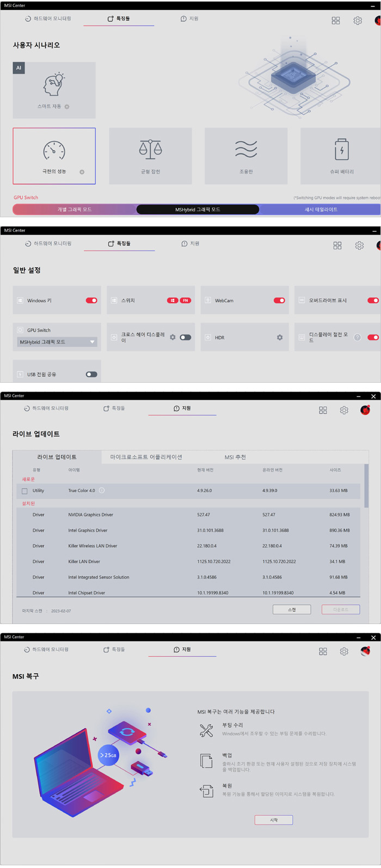Open grid apps icon in 사용자 시나리오 window

336,20
